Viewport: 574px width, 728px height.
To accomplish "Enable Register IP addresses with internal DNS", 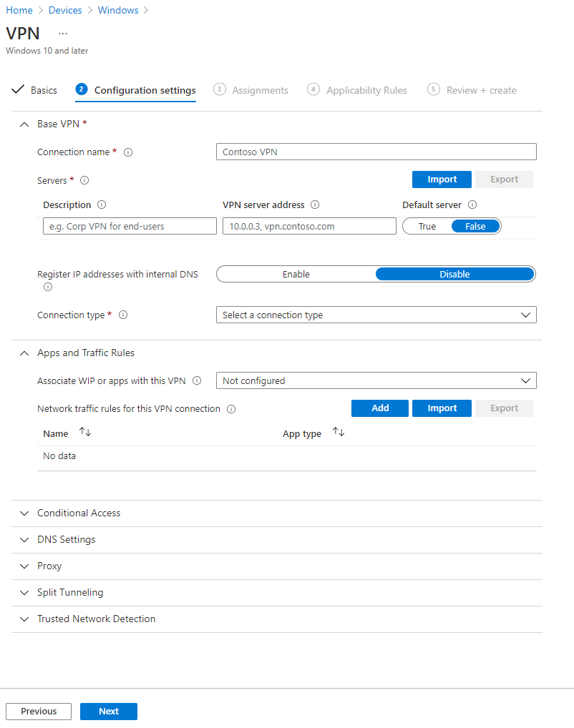I will (x=296, y=274).
